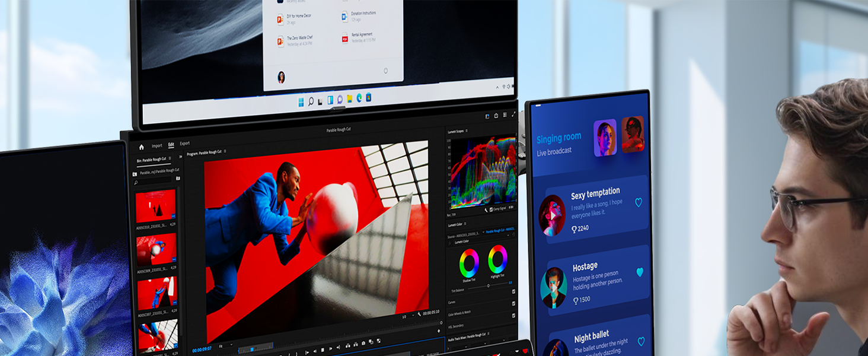Like the Hostage song with heart icon
The width and height of the screenshot is (868, 356).
[x=640, y=272]
